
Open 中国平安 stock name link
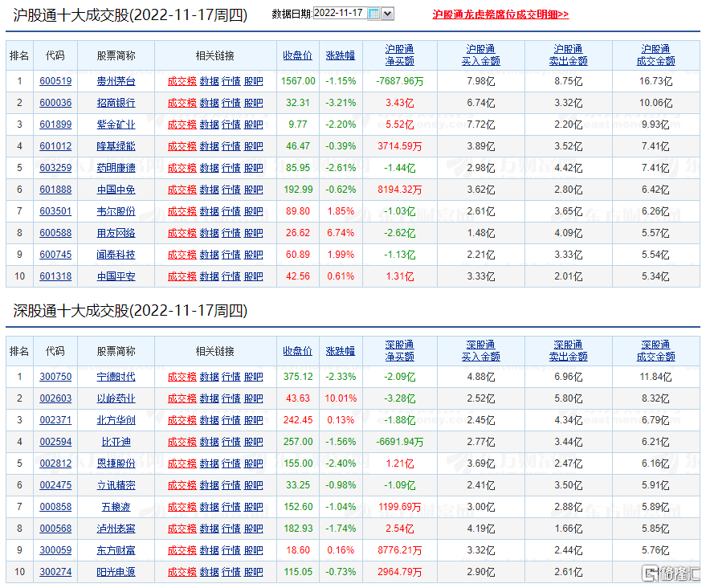pyautogui.click(x=116, y=276)
